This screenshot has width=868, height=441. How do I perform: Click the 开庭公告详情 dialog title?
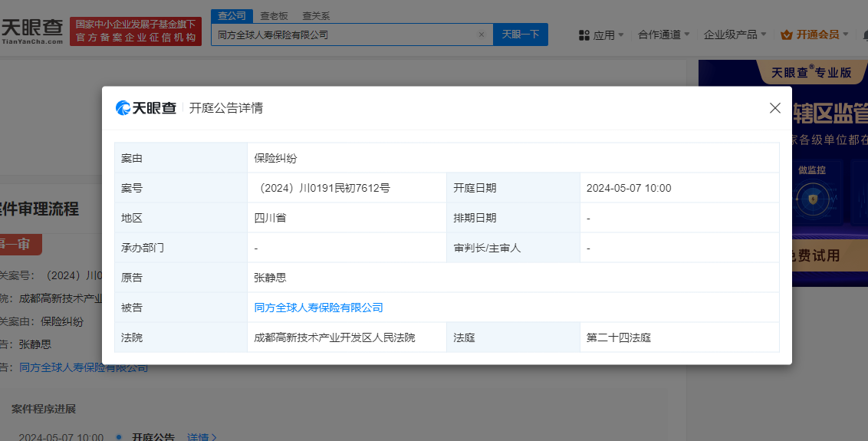coord(226,108)
